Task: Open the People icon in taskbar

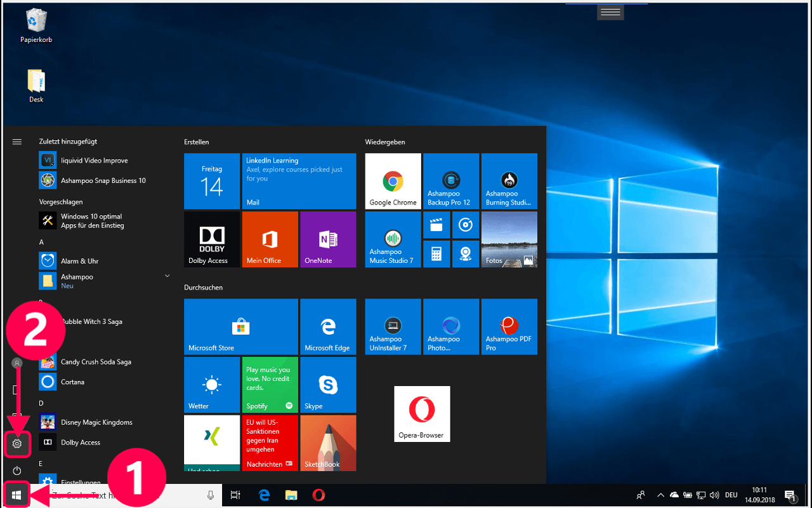Action: pos(641,495)
